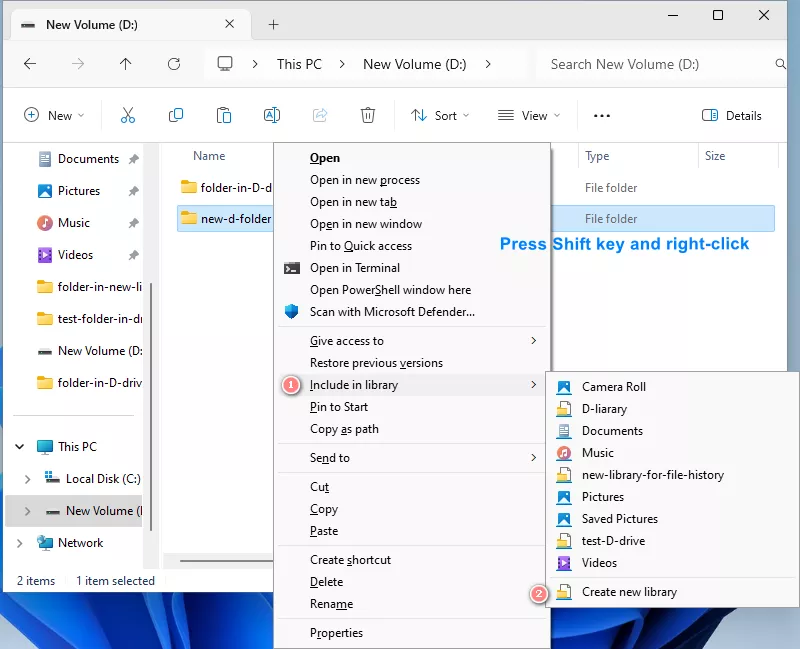Screen dimensions: 800x649
Task: Select new-d-folder in file list
Action: [226, 218]
